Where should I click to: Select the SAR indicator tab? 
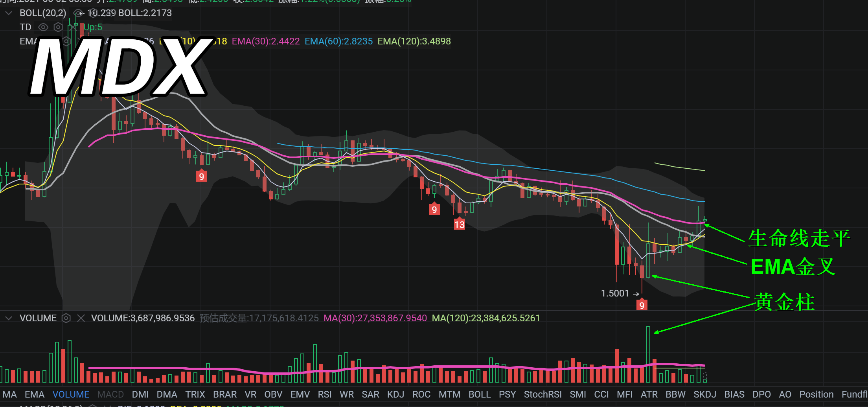[370, 394]
